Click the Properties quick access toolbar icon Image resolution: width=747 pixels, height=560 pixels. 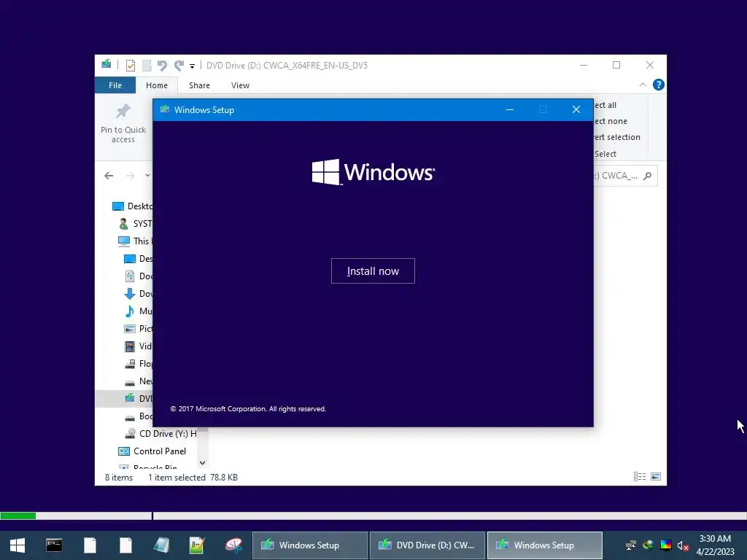pyautogui.click(x=130, y=65)
